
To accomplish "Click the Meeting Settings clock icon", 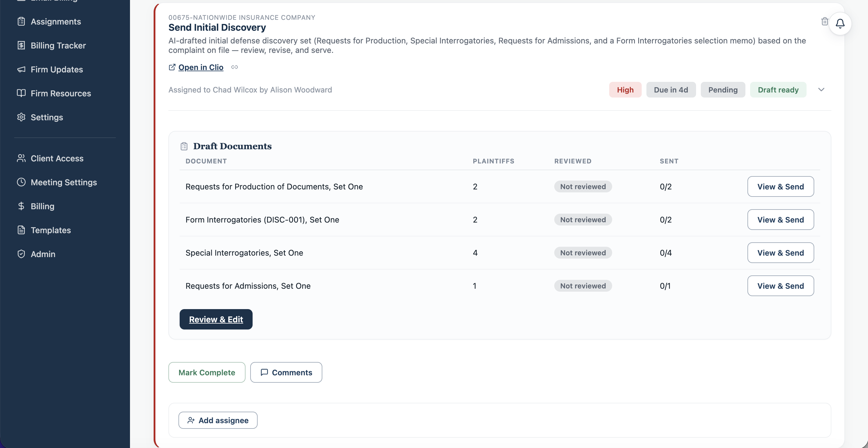I will pos(21,182).
